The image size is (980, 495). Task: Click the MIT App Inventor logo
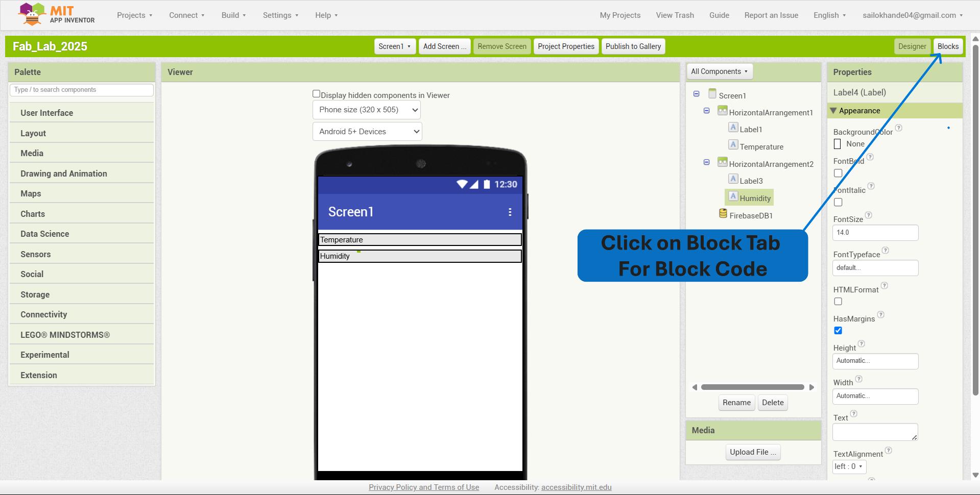coord(56,14)
